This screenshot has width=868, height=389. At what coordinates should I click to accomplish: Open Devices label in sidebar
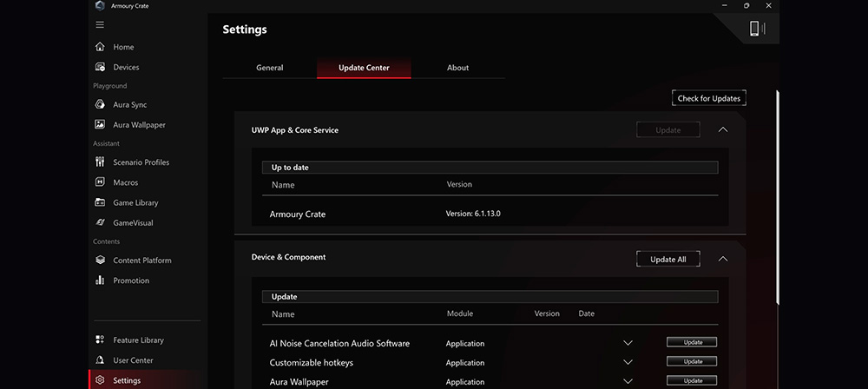click(x=126, y=67)
